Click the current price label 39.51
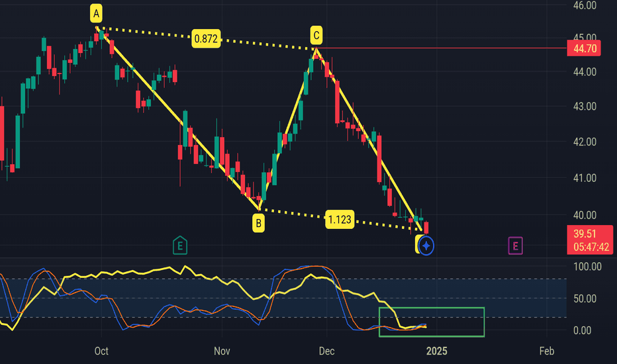This screenshot has height=364, width=617. click(x=585, y=234)
